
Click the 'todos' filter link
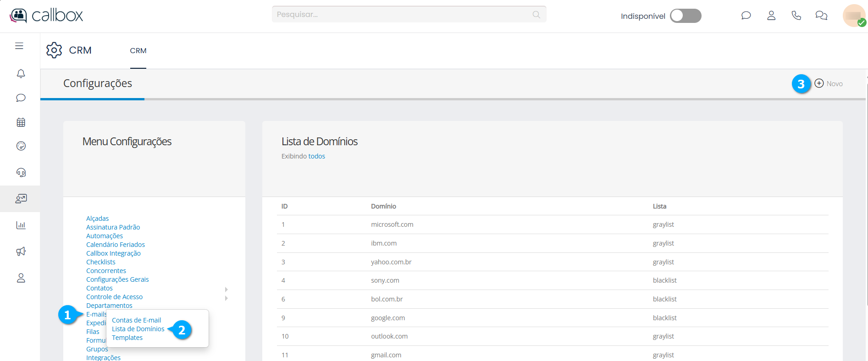click(x=316, y=156)
